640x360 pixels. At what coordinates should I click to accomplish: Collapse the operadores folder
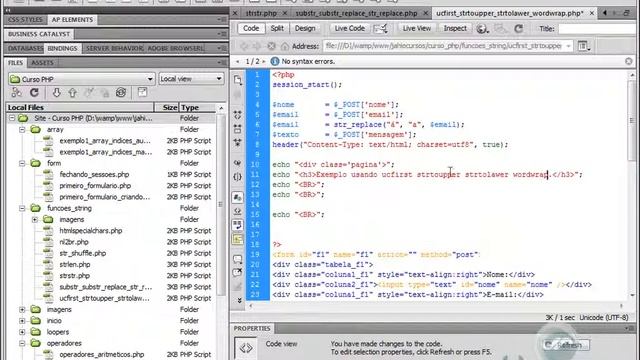22,343
